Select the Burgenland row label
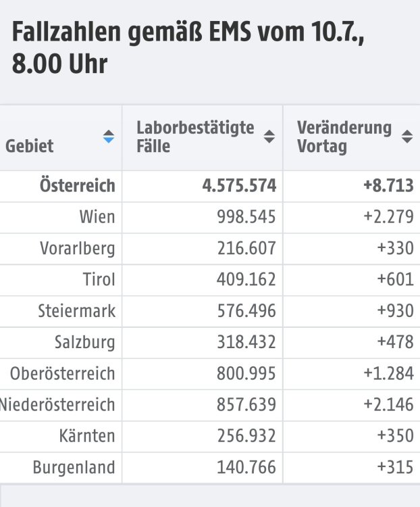 click(x=74, y=467)
